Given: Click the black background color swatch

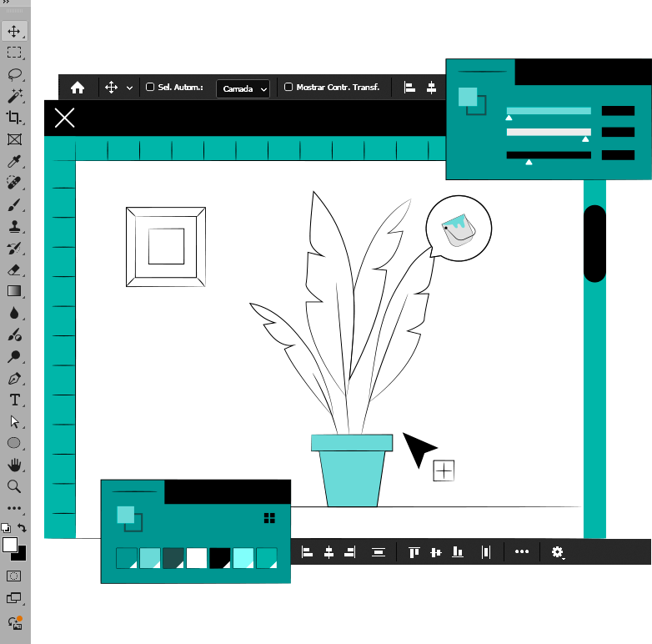Looking at the screenshot, I should (21, 556).
